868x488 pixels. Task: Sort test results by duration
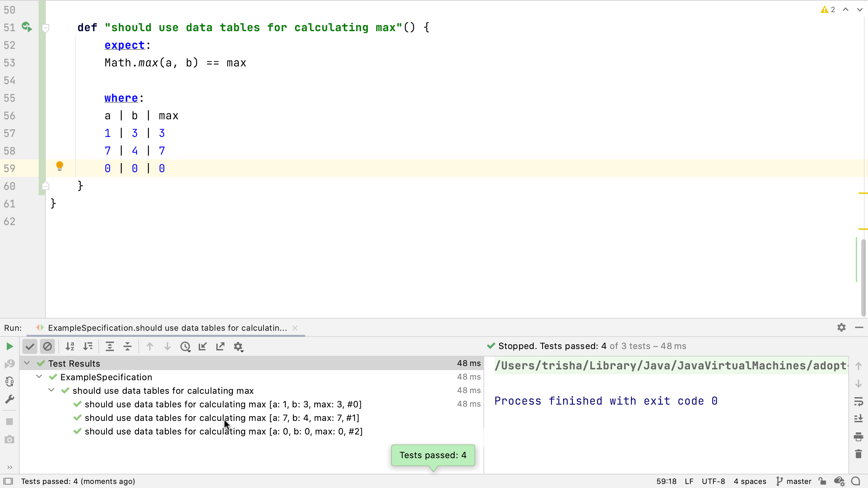click(87, 346)
